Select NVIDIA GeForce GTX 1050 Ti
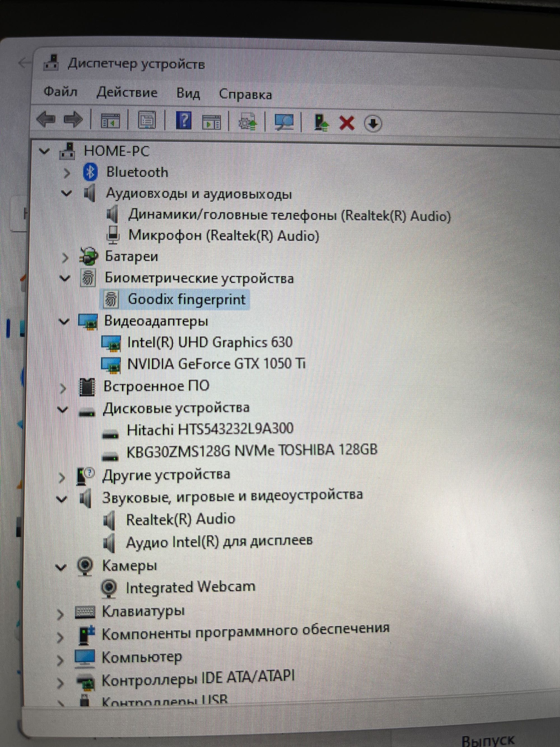 point(216,364)
